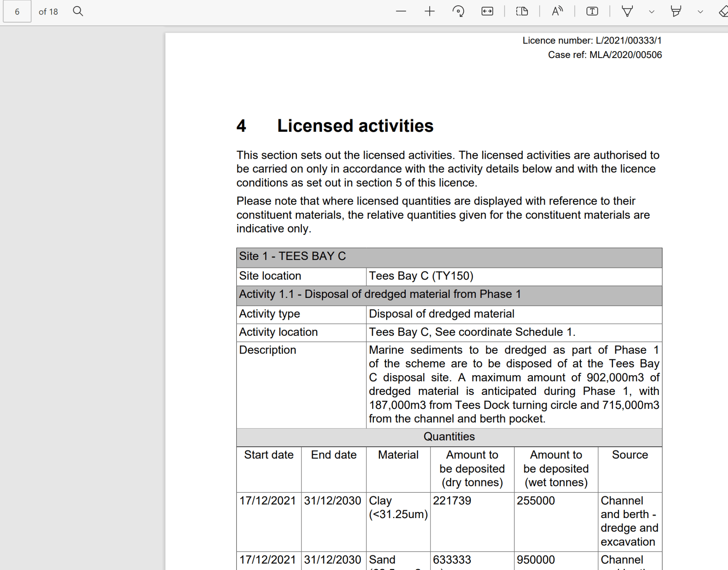
Task: Select the Highlight marker tool
Action: click(x=676, y=11)
